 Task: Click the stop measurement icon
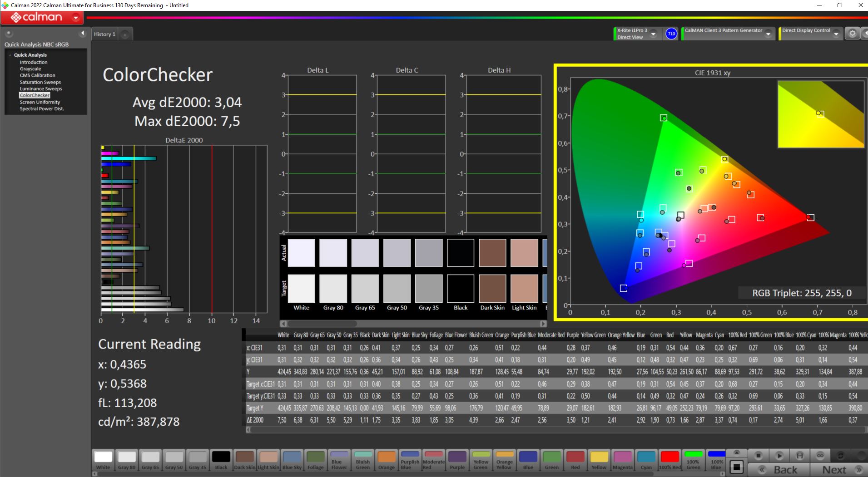click(x=758, y=455)
